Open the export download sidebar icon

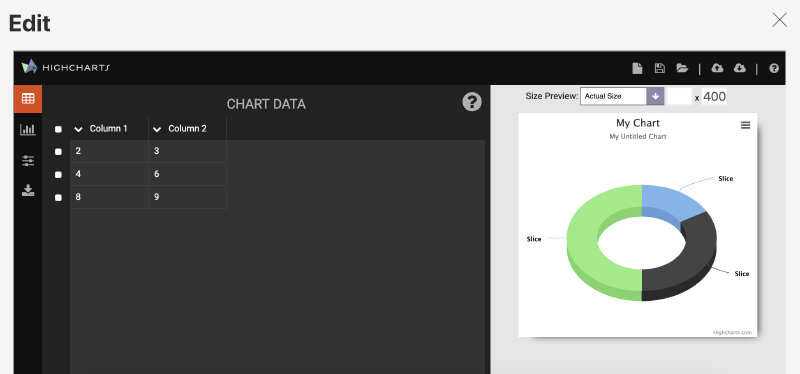(28, 191)
